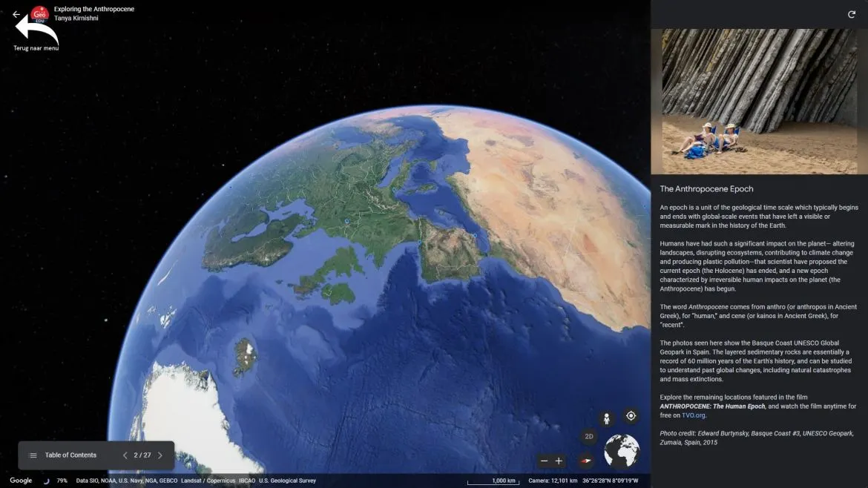Fly to my location icon

pyautogui.click(x=631, y=416)
